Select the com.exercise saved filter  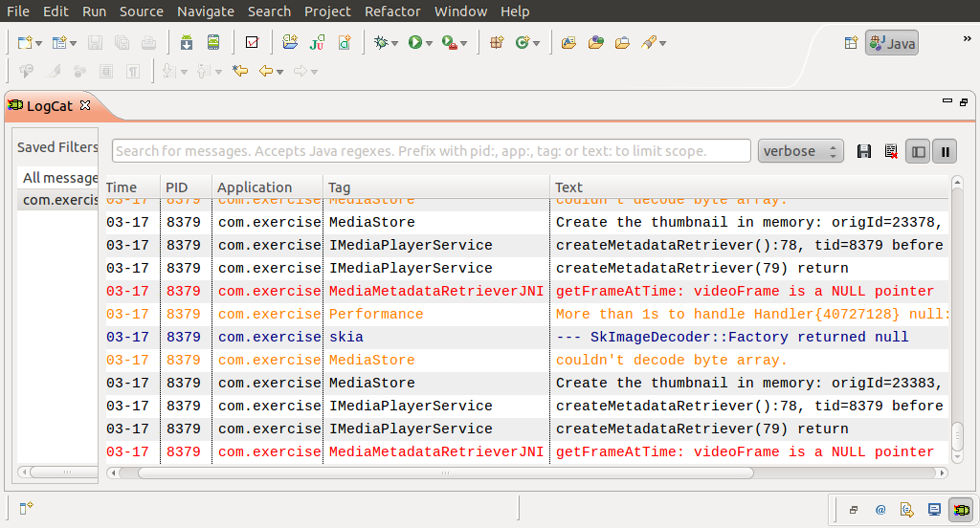coord(57,199)
